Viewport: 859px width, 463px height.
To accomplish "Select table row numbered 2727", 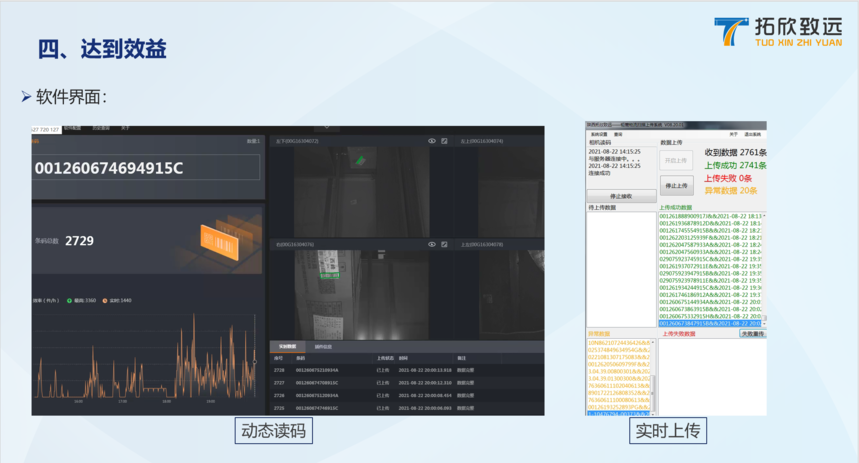I will pos(407,383).
